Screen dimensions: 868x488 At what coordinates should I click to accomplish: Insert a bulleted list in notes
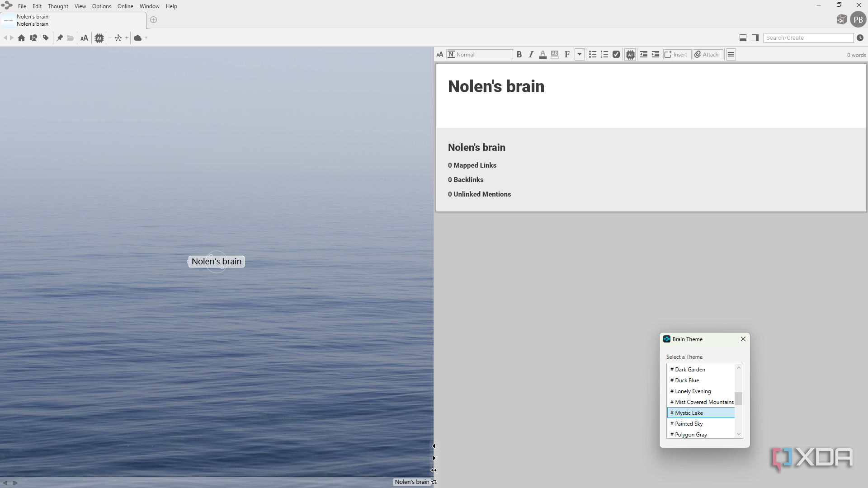click(593, 55)
